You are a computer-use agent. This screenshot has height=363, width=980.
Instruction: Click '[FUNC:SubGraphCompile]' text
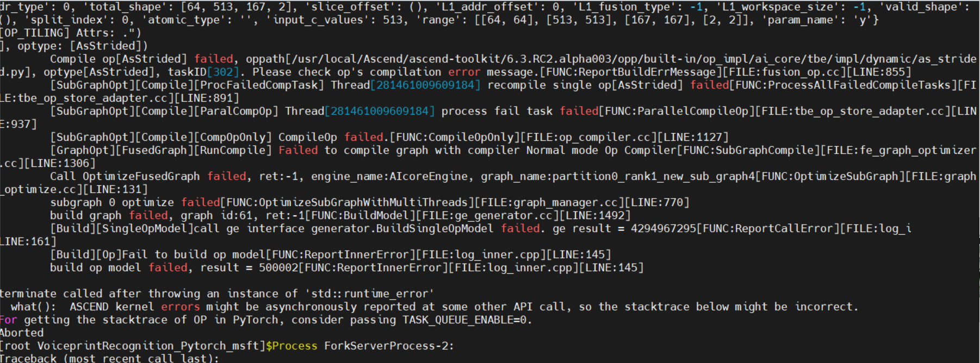[749, 151]
